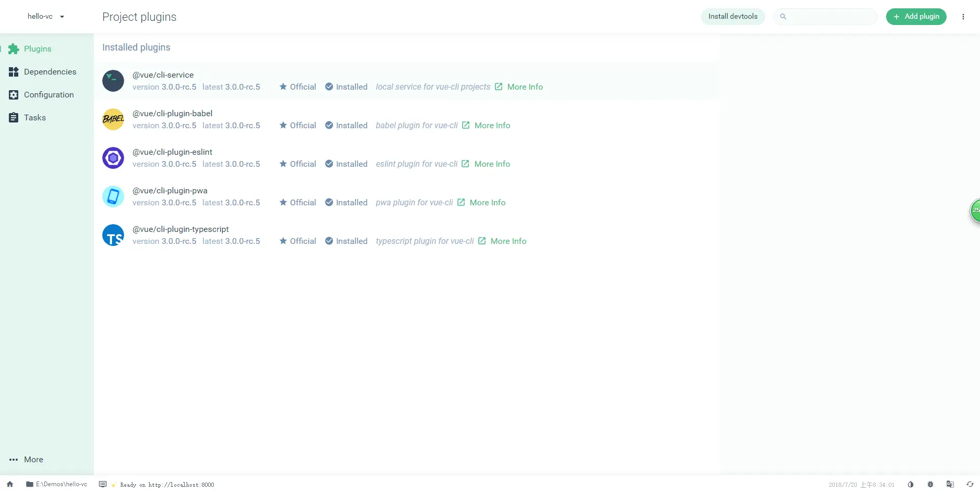Viewport: 980px width, 493px height.
Task: Click the Official badge on cli-service row
Action: point(298,87)
